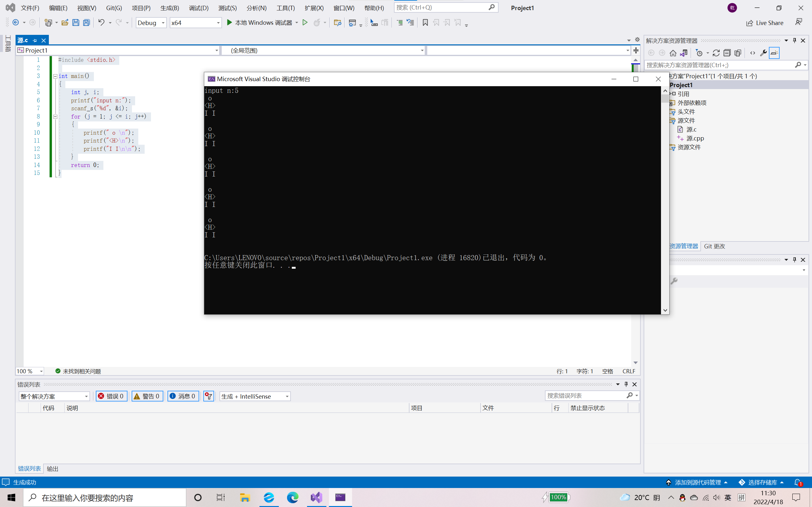Click Solution Explorer home icon
This screenshot has width=812, height=507.
tap(673, 53)
